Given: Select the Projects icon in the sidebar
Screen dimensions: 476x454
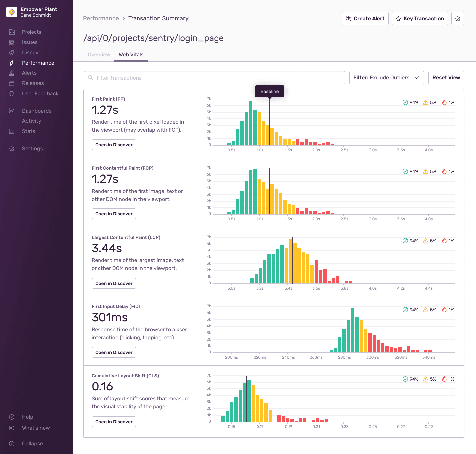Looking at the screenshot, I should pyautogui.click(x=12, y=32).
